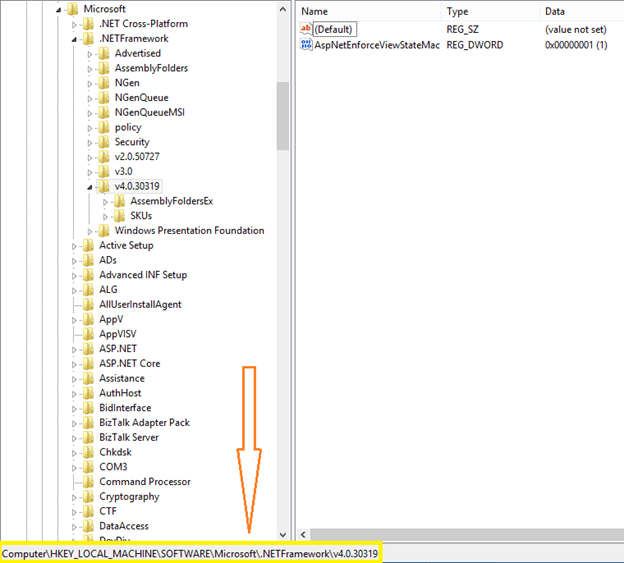Click the Chkdsk folder icon
The height and width of the screenshot is (563, 624).
click(x=88, y=452)
